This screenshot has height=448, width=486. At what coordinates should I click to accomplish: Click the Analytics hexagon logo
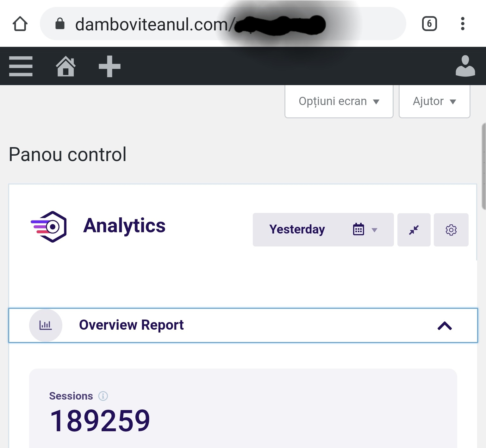[49, 227]
